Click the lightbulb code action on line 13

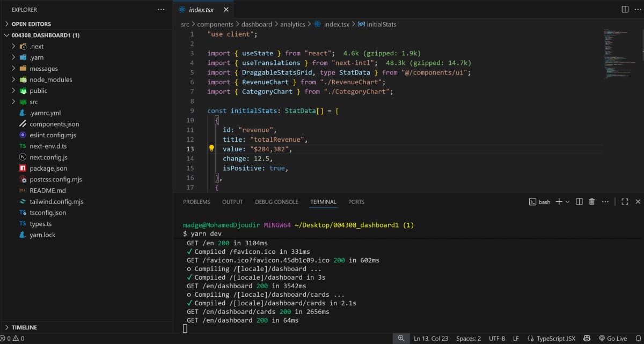[x=211, y=149]
